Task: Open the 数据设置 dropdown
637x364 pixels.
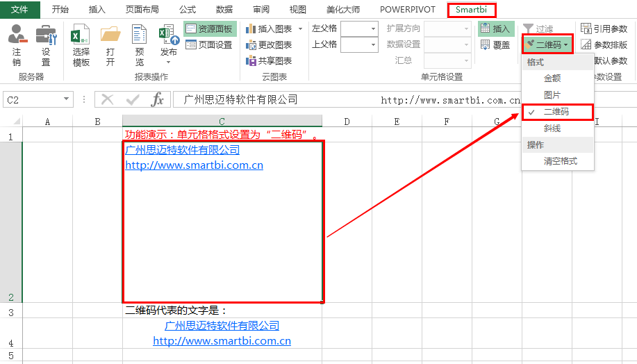Action: point(447,44)
